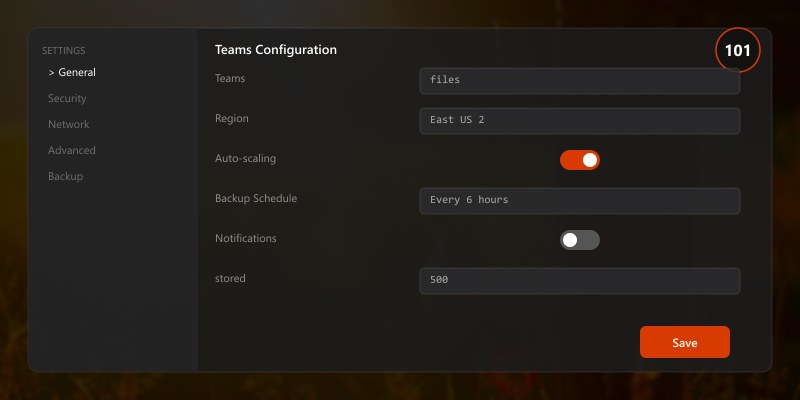Screen dimensions: 800x400
Task: Click the SETTINGS sidebar header
Action: pyautogui.click(x=63, y=51)
